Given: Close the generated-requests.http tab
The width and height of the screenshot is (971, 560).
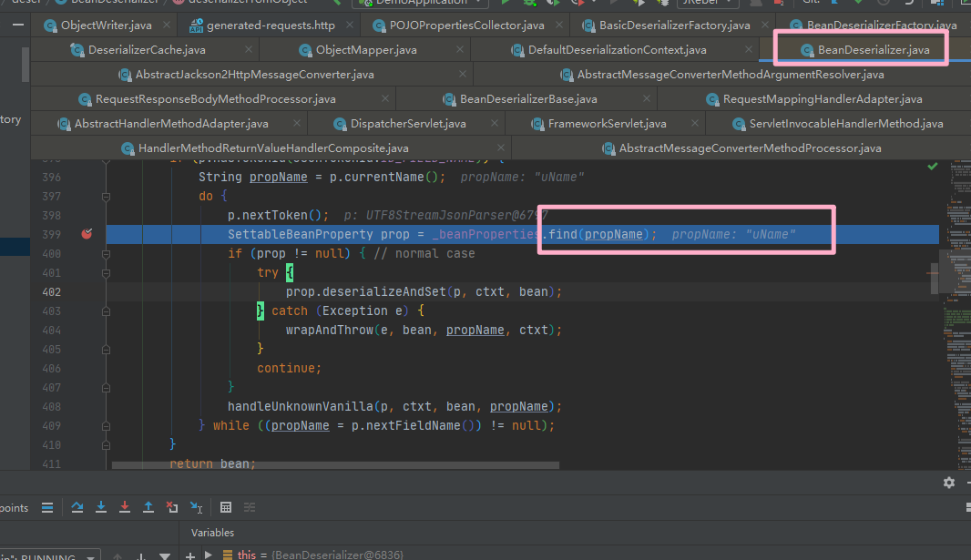Looking at the screenshot, I should (350, 25).
